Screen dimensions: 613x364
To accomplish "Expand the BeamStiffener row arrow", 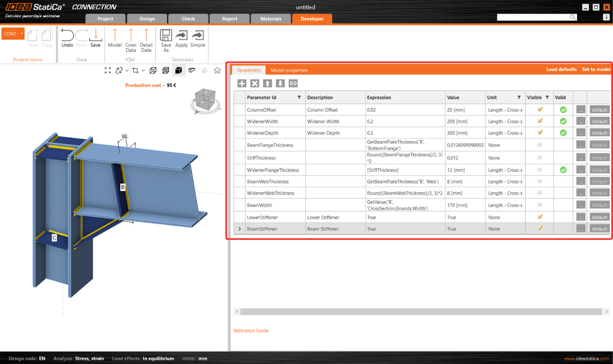I will click(x=240, y=229).
